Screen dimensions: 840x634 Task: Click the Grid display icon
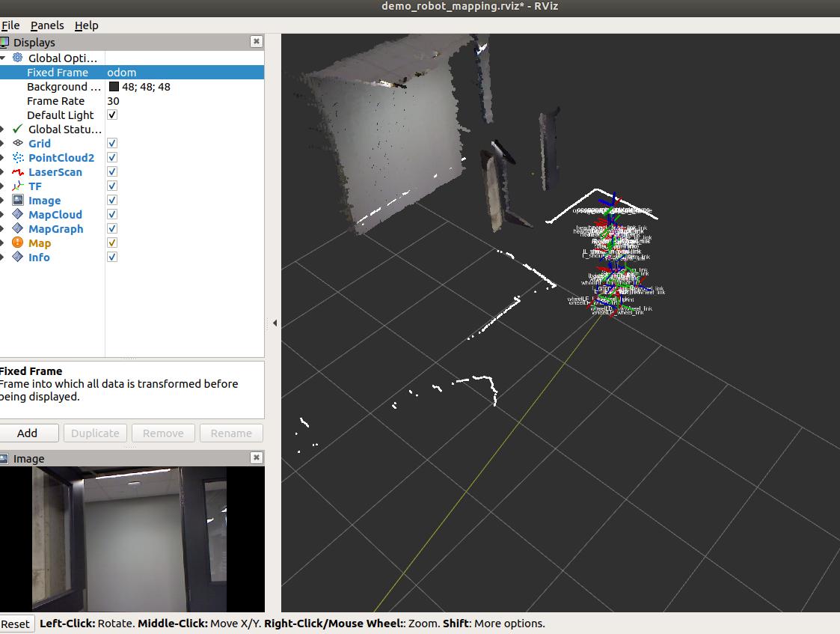[18, 144]
